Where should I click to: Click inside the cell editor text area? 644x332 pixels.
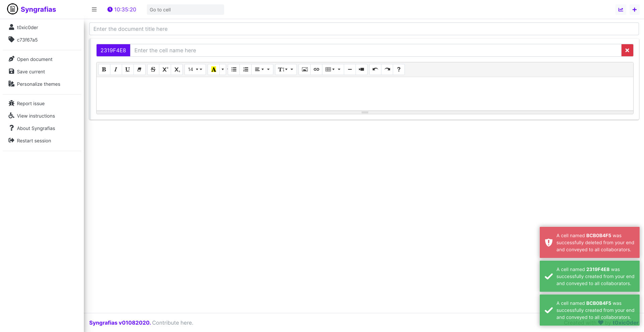[x=365, y=94]
